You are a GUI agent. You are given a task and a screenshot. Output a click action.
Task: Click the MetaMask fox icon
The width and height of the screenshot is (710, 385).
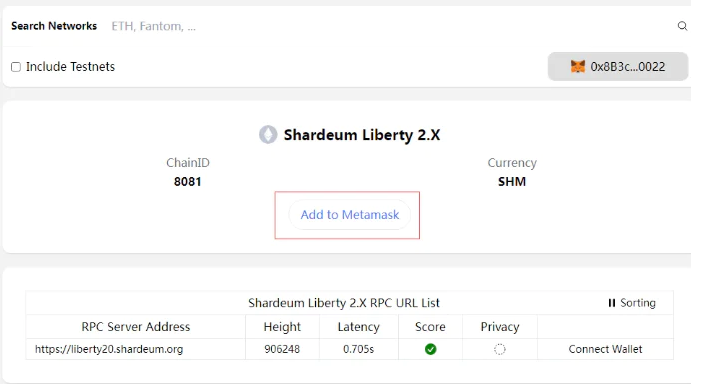577,67
